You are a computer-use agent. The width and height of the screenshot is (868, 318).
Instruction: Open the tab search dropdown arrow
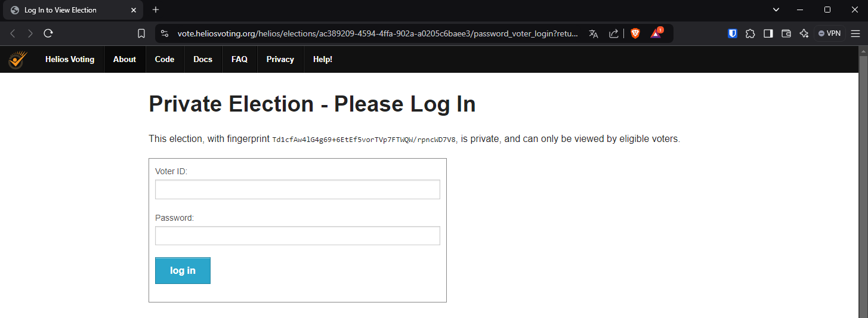[776, 10]
